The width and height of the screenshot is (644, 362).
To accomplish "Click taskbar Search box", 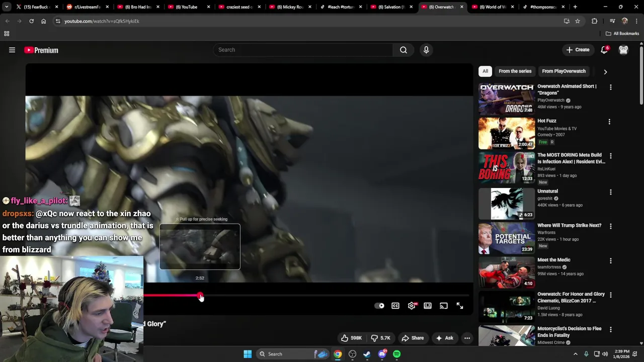I will (292, 354).
